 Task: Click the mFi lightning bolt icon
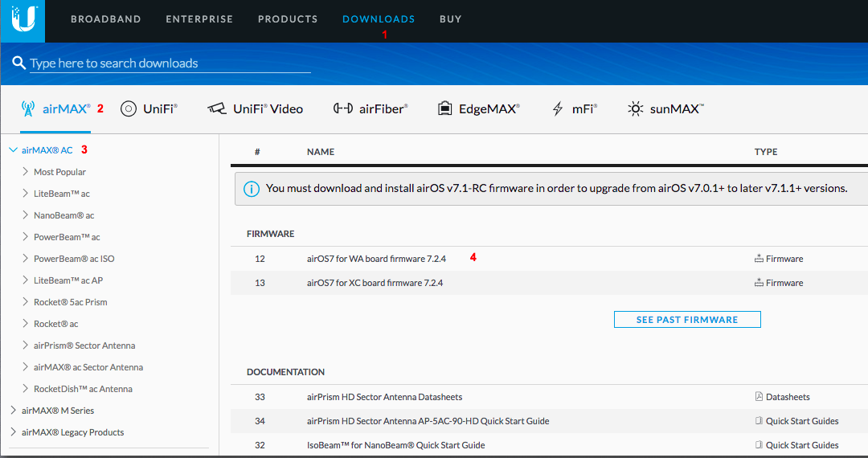click(558, 109)
